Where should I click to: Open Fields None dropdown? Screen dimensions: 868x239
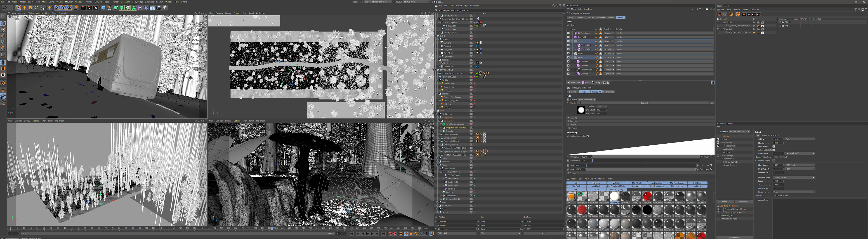point(794,192)
